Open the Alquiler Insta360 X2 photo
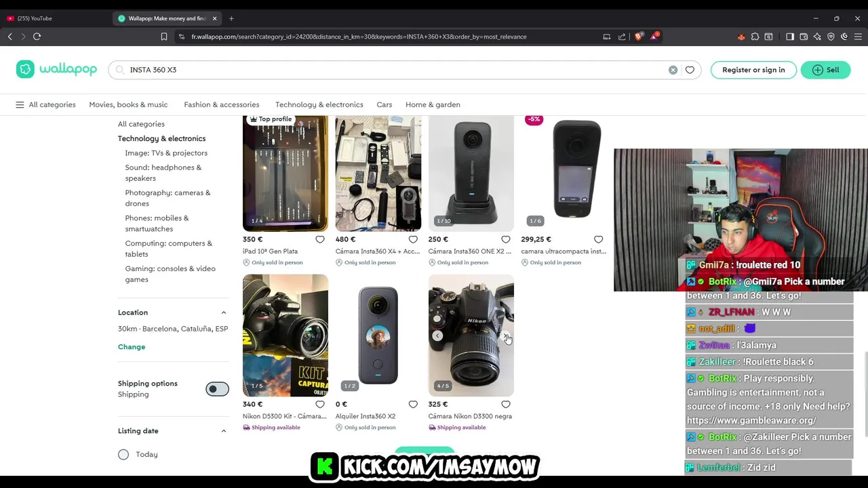 pyautogui.click(x=378, y=335)
